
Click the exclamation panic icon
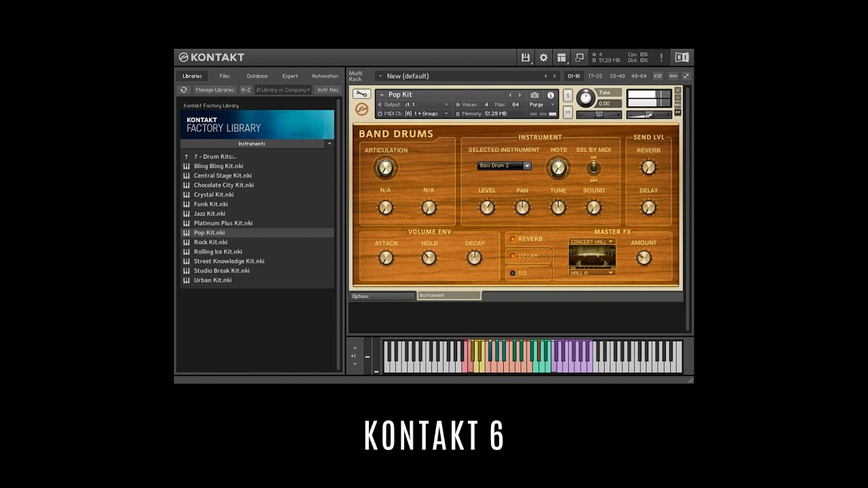pyautogui.click(x=661, y=58)
